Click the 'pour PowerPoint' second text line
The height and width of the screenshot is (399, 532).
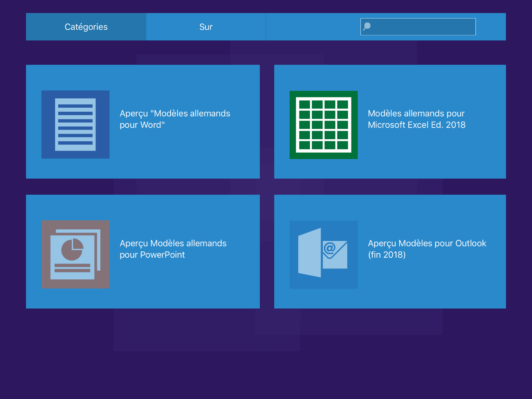pyautogui.click(x=152, y=255)
